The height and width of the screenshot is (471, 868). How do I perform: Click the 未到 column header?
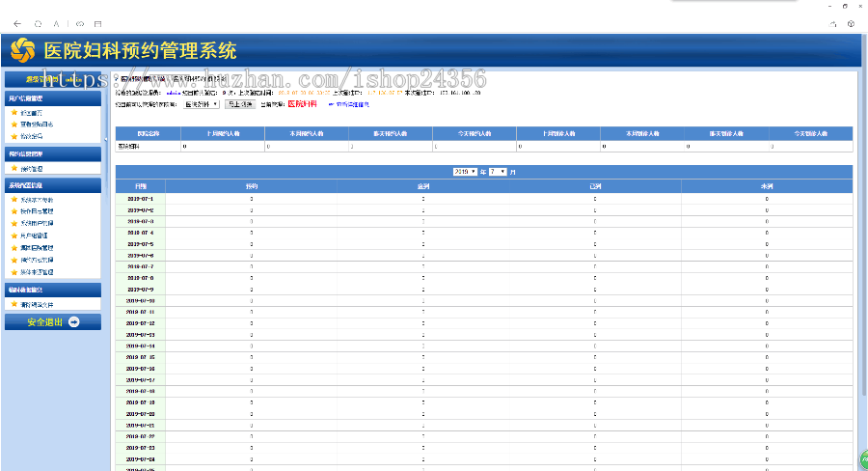point(767,186)
